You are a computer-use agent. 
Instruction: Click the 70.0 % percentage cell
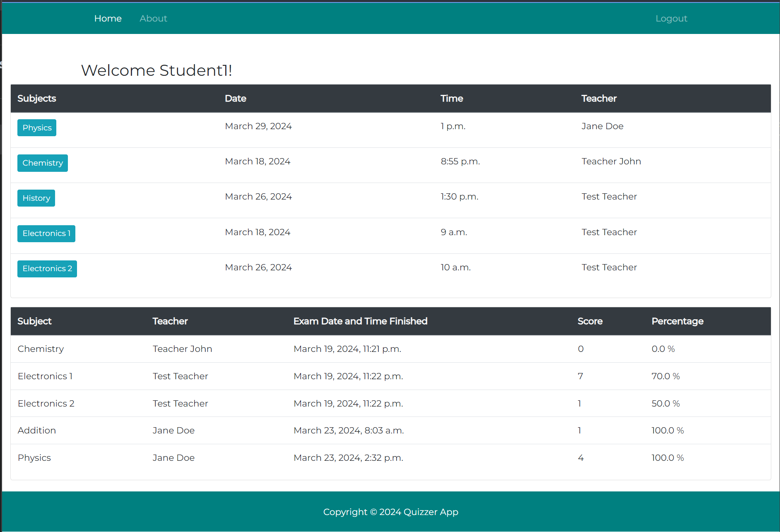click(x=666, y=376)
